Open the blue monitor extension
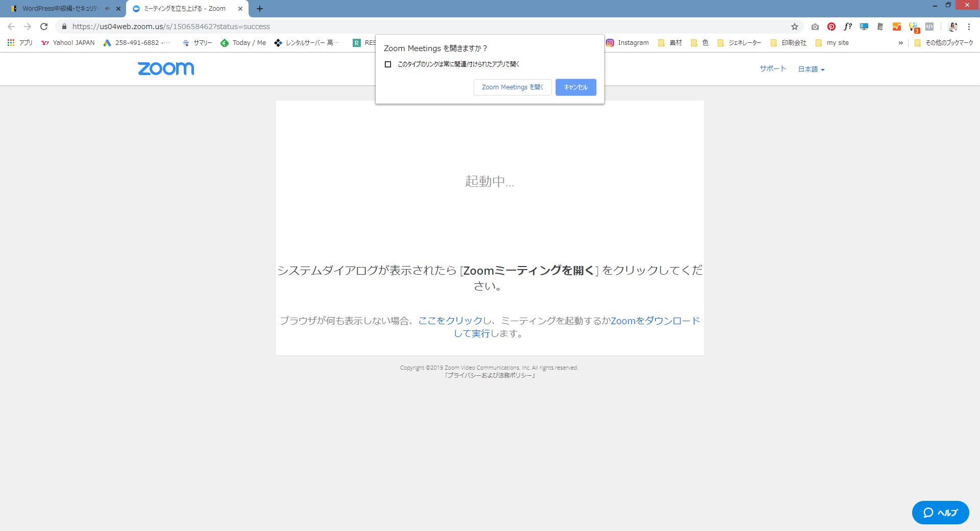Screen dimensions: 980x531 click(x=864, y=27)
